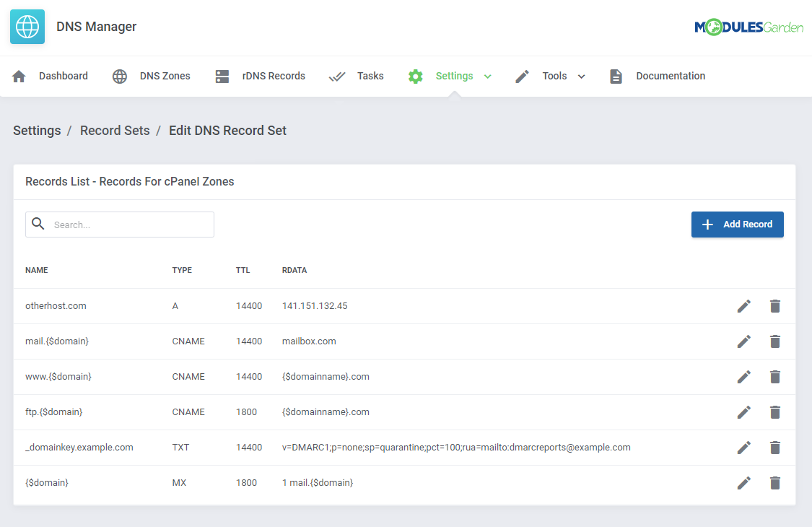The height and width of the screenshot is (527, 812).
Task: Click the DNS Manager globe logo
Action: (x=27, y=27)
